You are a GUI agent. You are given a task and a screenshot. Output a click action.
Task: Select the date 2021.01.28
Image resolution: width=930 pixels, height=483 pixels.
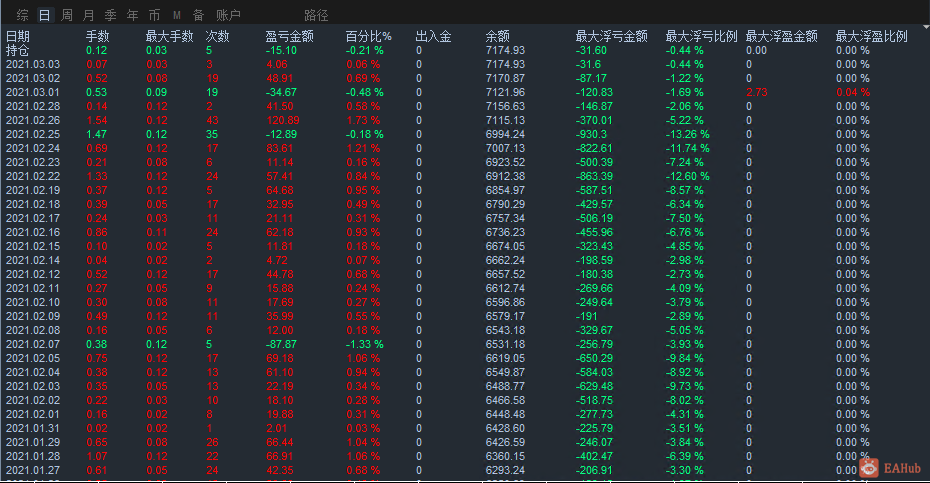click(x=33, y=456)
